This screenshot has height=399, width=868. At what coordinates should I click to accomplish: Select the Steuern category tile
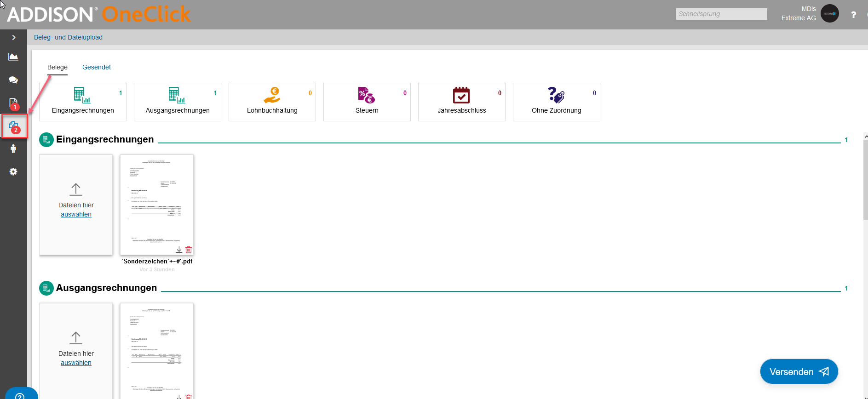click(x=367, y=102)
